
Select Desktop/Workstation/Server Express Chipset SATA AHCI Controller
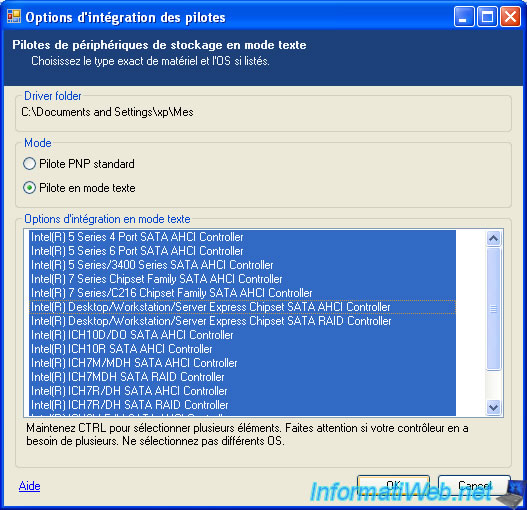click(242, 307)
